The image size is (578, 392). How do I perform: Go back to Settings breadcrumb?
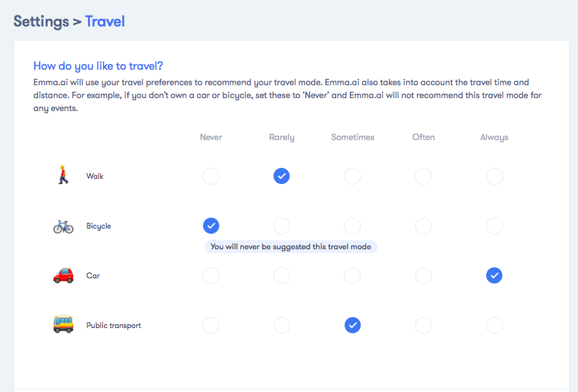[41, 21]
